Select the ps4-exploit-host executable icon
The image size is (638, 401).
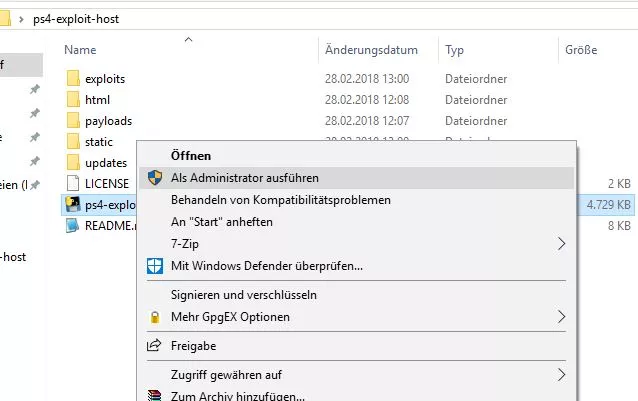(x=73, y=204)
